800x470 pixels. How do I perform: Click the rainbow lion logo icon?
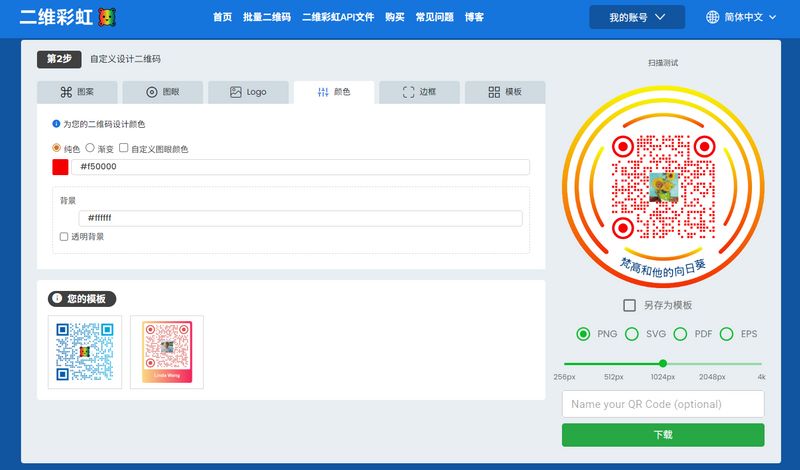[107, 17]
